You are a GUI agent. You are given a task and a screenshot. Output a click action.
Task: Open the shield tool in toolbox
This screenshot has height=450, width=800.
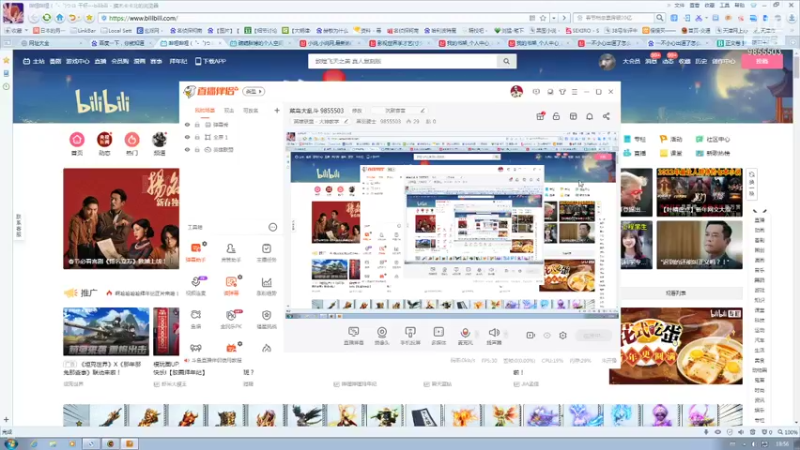point(266,319)
